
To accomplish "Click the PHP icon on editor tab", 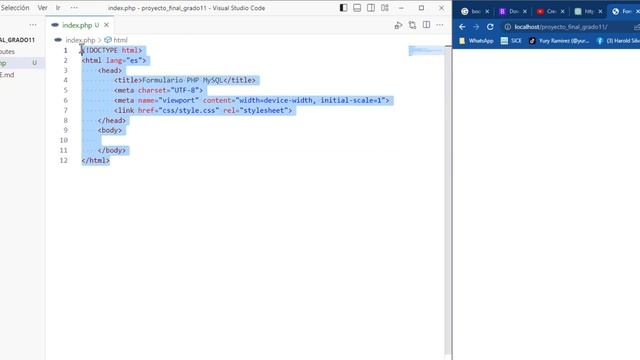I will [x=55, y=25].
